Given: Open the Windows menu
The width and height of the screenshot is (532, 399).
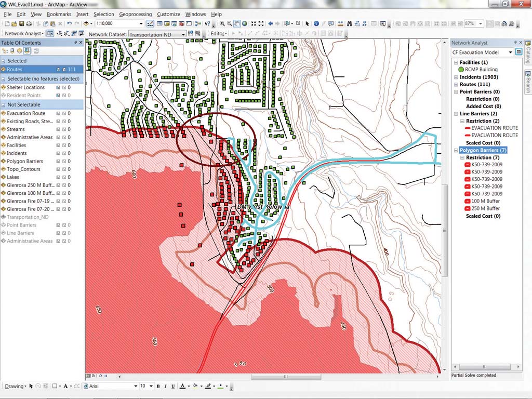Looking at the screenshot, I should (x=195, y=14).
